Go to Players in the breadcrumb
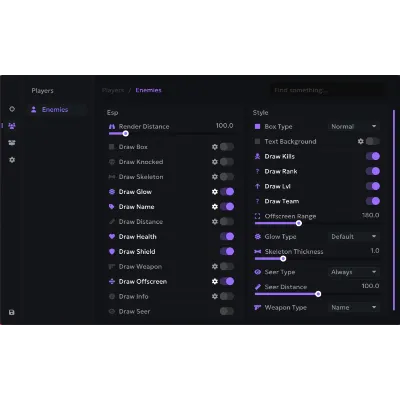The height and width of the screenshot is (400, 400). (x=113, y=90)
